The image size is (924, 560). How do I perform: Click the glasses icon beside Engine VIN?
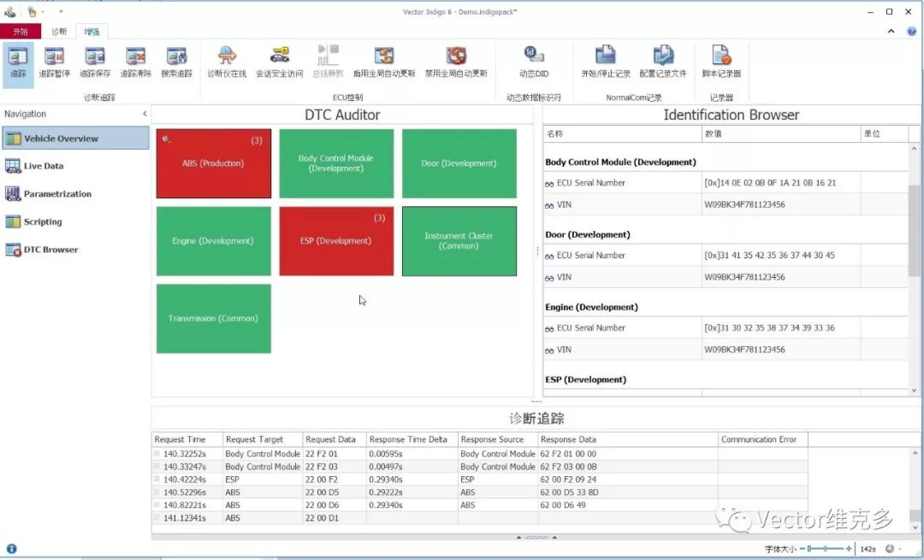point(549,351)
